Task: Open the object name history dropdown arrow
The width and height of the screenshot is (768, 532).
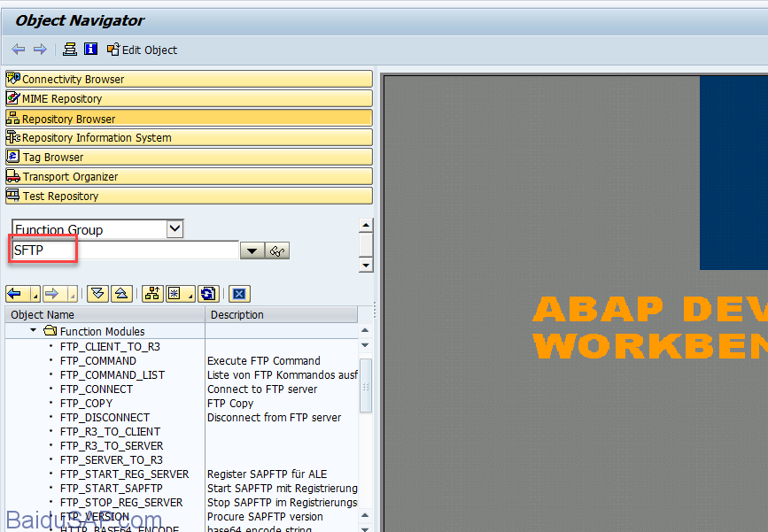Action: (x=252, y=251)
